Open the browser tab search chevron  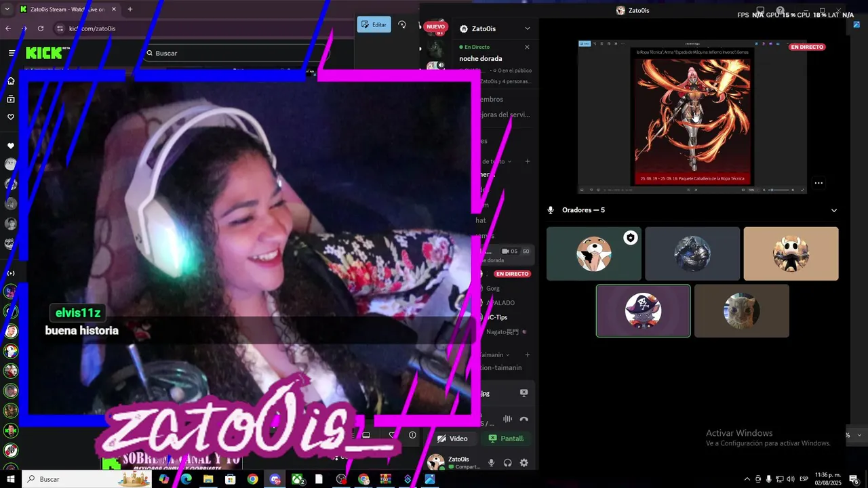[x=6, y=9]
